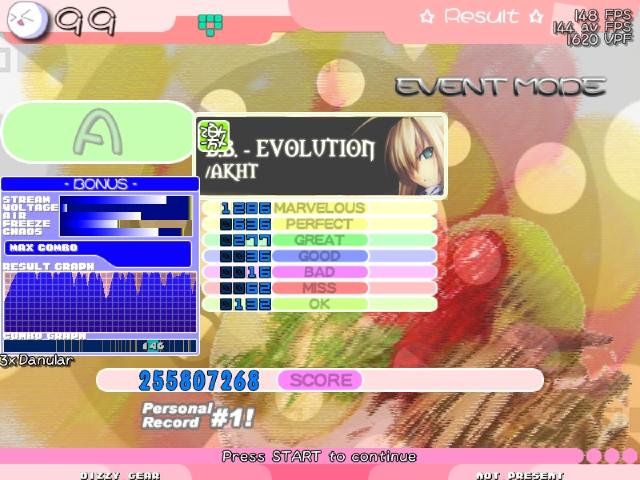640x480 pixels.
Task: Click the BONUS panel header
Action: pyautogui.click(x=100, y=184)
